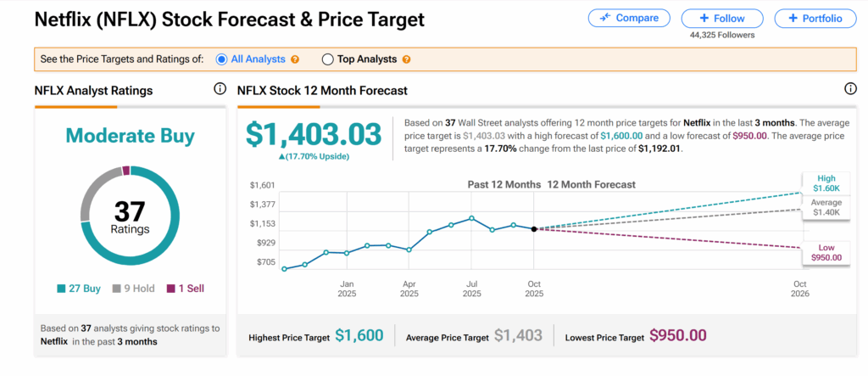This screenshot has height=376, width=868.
Task: Click the Oct 2025 black data point
Action: pyautogui.click(x=534, y=229)
